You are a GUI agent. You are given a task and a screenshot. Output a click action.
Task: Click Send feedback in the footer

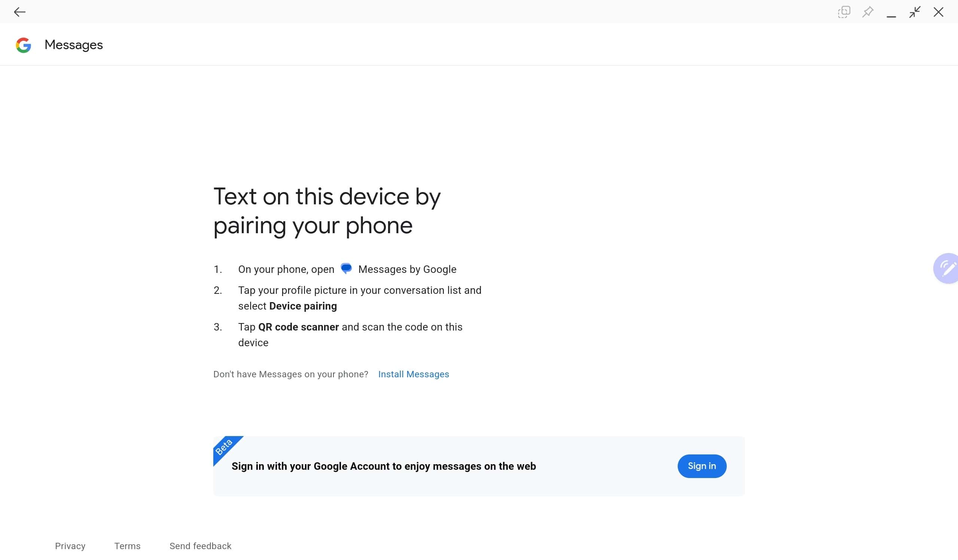pyautogui.click(x=200, y=546)
